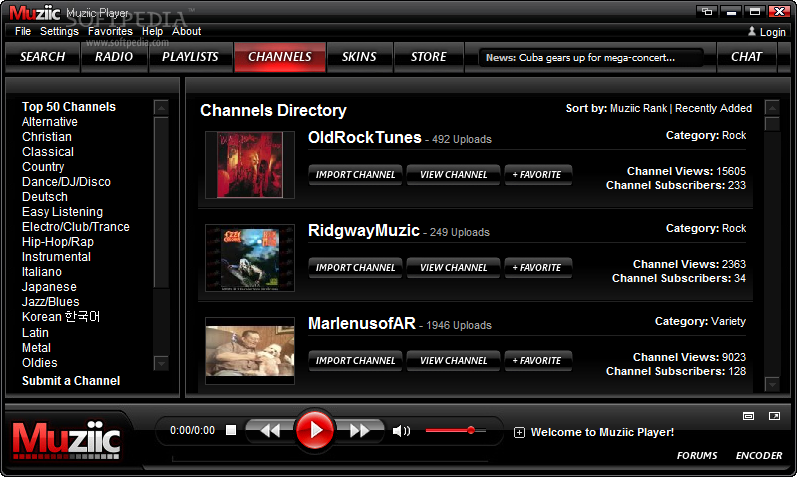The height and width of the screenshot is (477, 797).
Task: Select Top 50 Channels category
Action: click(x=69, y=107)
